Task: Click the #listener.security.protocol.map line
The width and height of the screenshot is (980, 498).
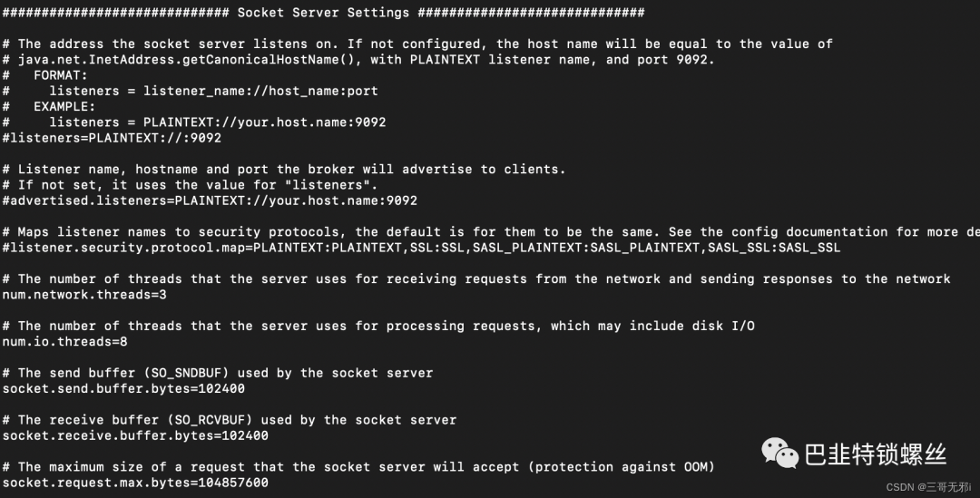Action: 421,248
